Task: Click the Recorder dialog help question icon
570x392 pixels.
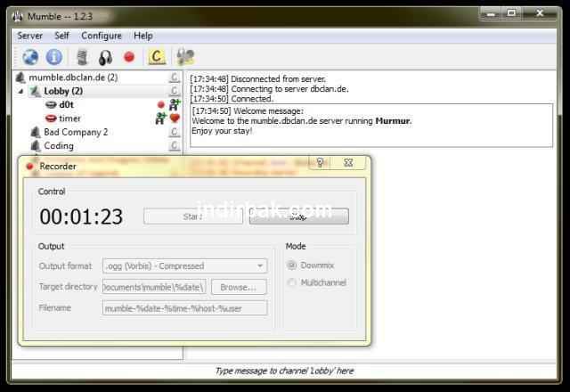Action: point(320,162)
